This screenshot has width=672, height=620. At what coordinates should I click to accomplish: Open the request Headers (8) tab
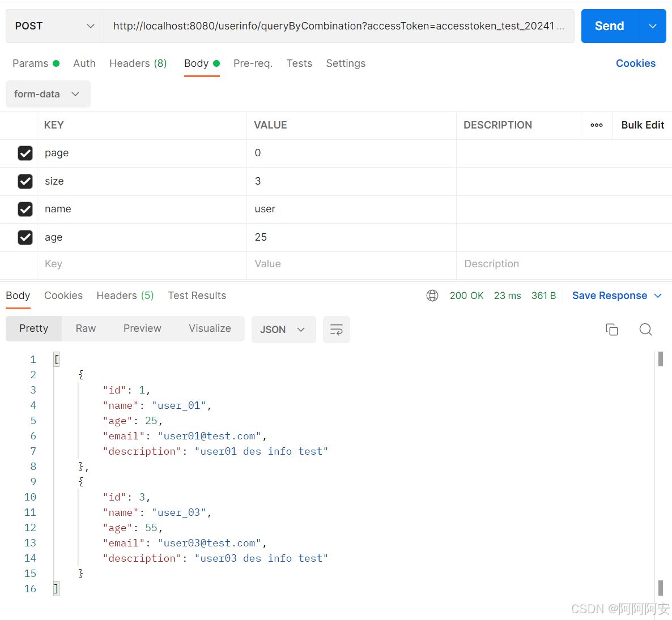click(x=138, y=63)
